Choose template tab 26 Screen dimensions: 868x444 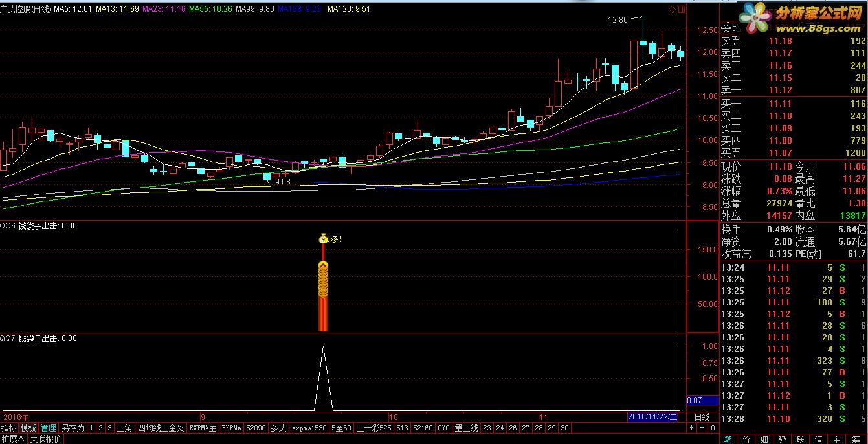513,428
